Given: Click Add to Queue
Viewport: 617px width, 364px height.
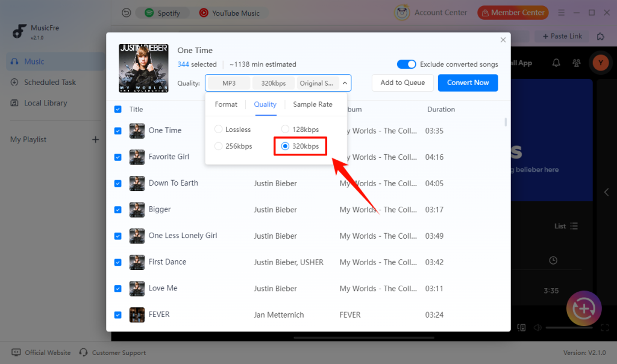Looking at the screenshot, I should point(402,83).
